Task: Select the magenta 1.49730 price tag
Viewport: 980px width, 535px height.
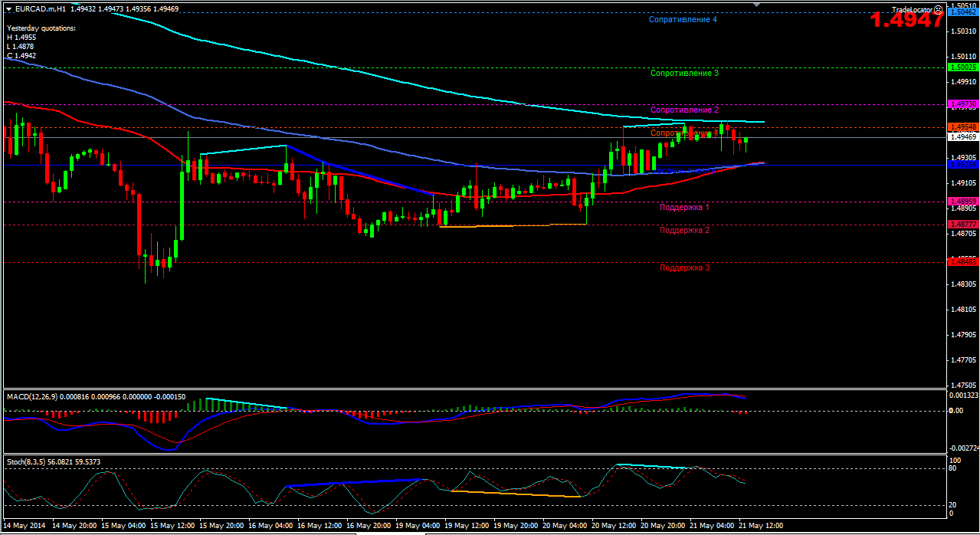Action: 962,104
